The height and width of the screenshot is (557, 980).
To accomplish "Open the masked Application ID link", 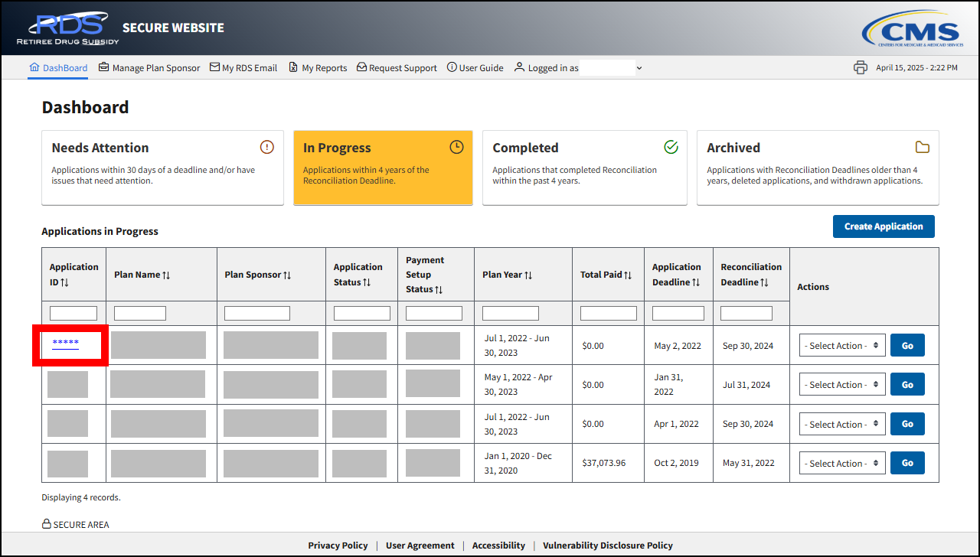I will pyautogui.click(x=66, y=343).
